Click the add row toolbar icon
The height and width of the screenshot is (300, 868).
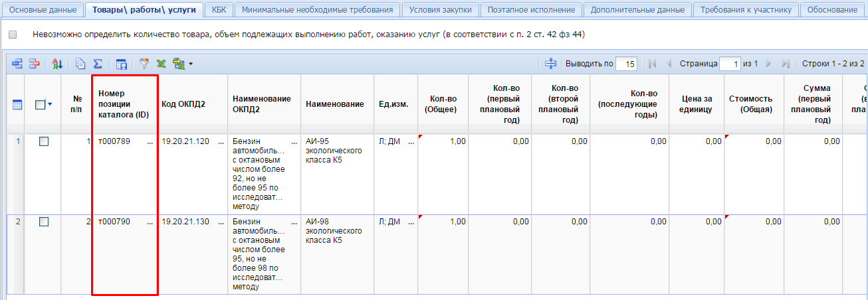coord(17,64)
